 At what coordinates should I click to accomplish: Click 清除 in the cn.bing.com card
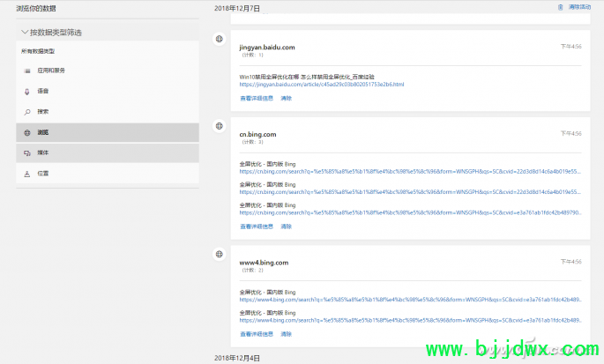pyautogui.click(x=287, y=227)
